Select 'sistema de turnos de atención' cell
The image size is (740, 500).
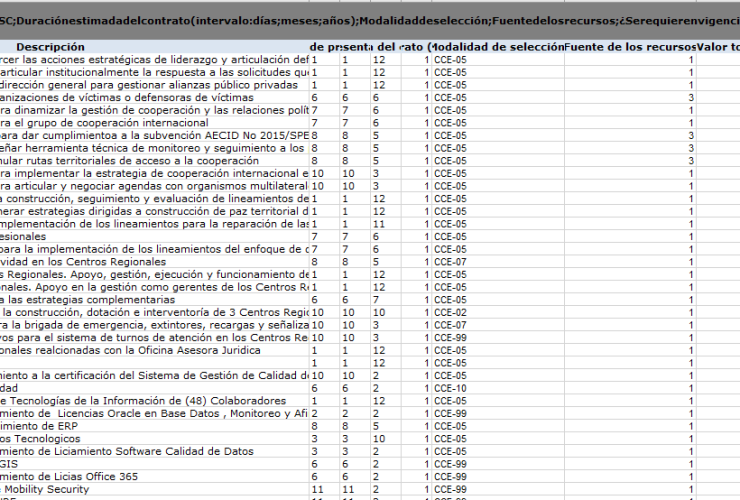pos(155,338)
